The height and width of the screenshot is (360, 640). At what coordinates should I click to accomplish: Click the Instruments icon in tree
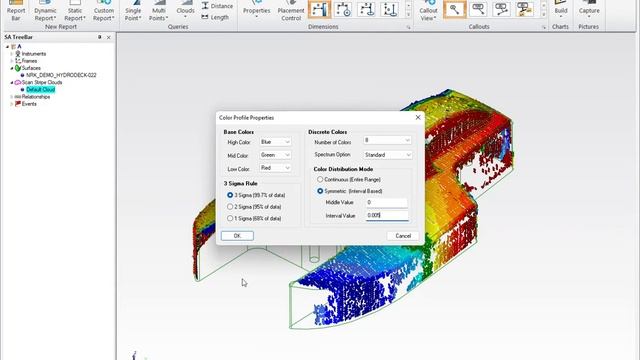point(18,54)
